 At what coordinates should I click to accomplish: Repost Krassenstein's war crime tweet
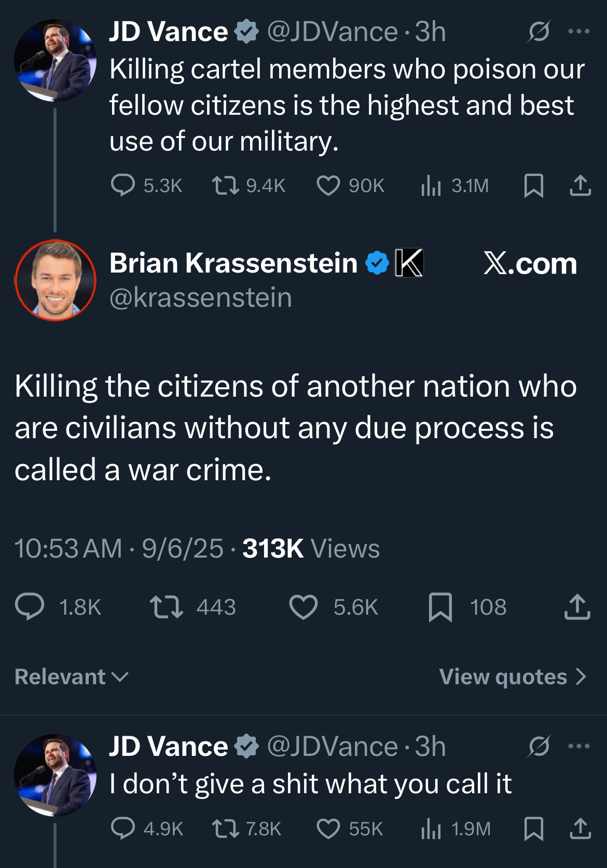pos(166,607)
